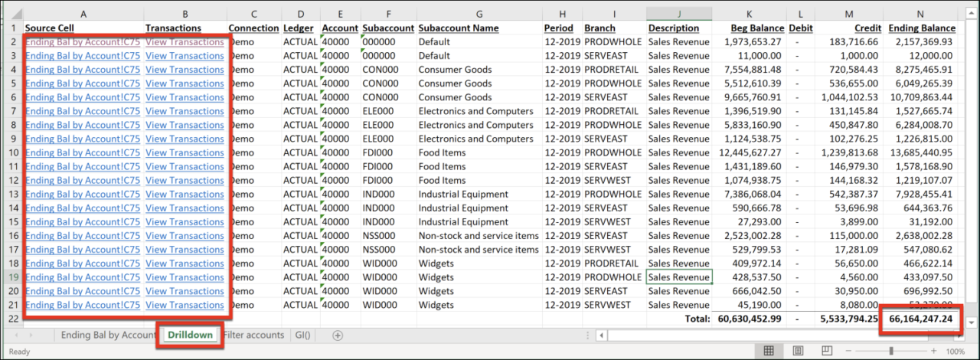Open Source Cell link in row 10

point(82,152)
